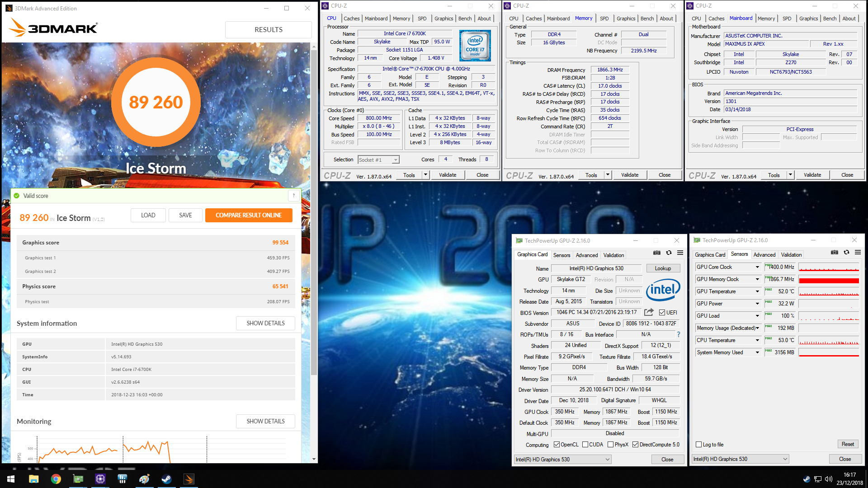Viewport: 868px width, 488px height.
Task: Open the System Memory Used dropdown
Action: [757, 352]
